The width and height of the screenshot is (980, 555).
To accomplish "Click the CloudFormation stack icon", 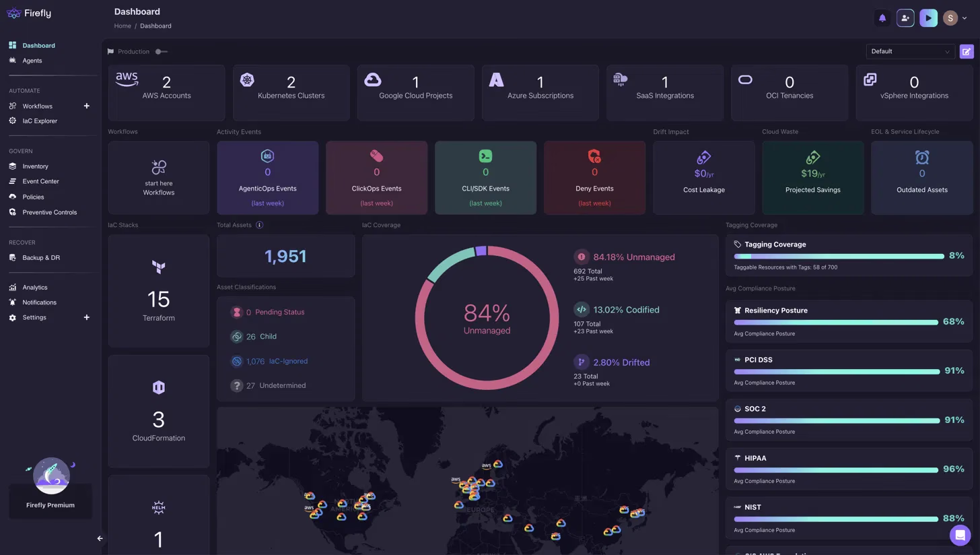I will tap(159, 387).
